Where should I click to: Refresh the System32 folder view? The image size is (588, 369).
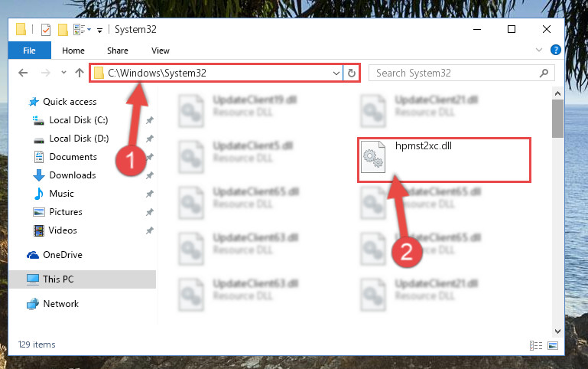[x=352, y=73]
